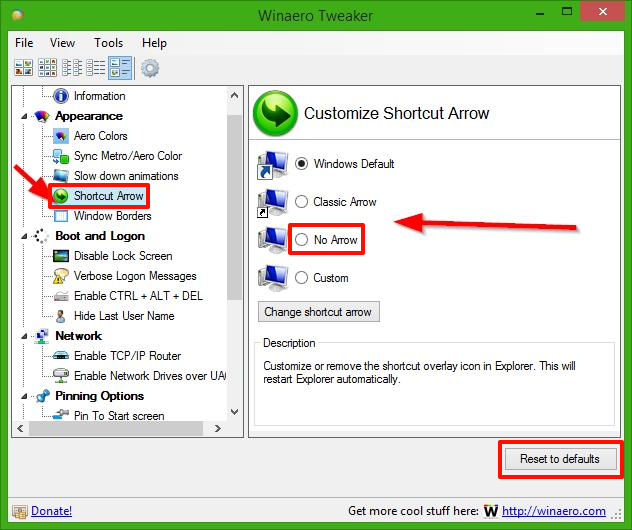Click the Boot and Logon spinner icon
The width and height of the screenshot is (632, 530).
tap(41, 236)
